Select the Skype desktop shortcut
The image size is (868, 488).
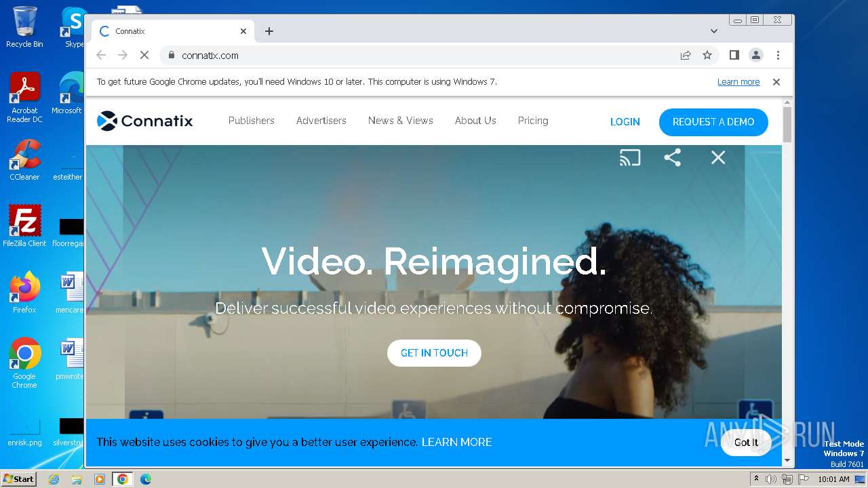73,27
